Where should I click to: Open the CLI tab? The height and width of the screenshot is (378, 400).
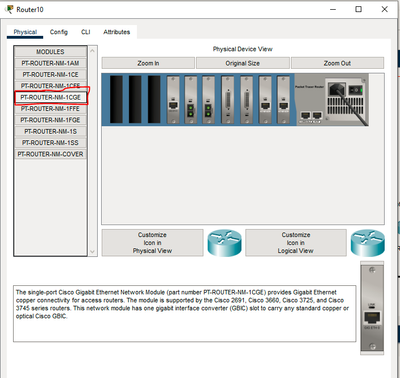point(86,32)
